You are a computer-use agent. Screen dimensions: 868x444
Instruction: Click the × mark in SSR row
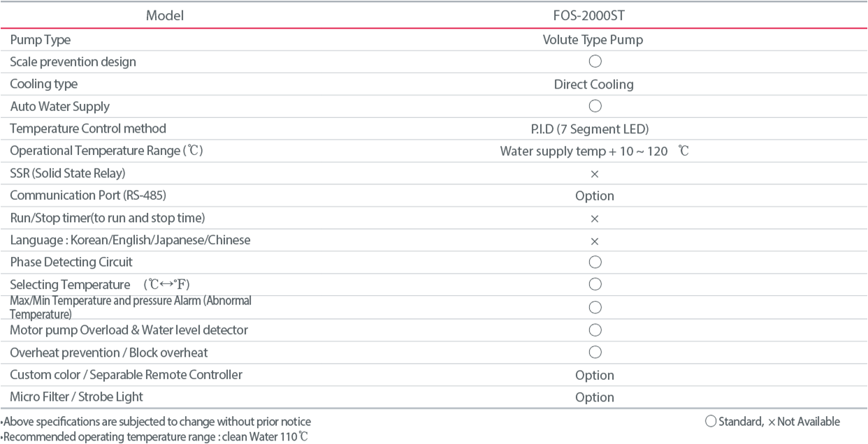click(x=595, y=174)
